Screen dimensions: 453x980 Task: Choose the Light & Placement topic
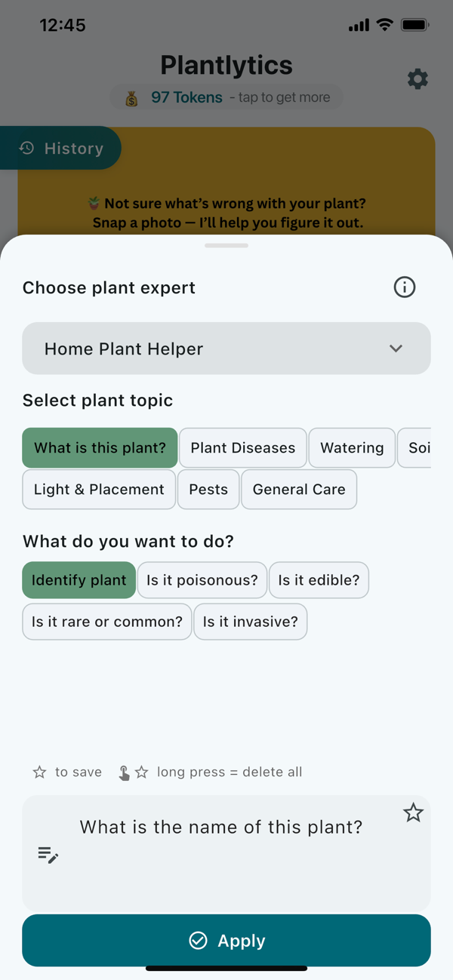click(99, 489)
